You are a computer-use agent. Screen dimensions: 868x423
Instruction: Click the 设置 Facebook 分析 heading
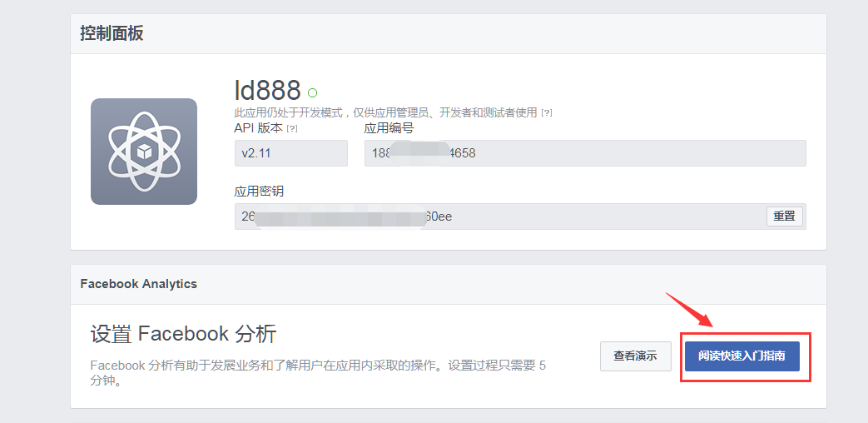(x=183, y=334)
